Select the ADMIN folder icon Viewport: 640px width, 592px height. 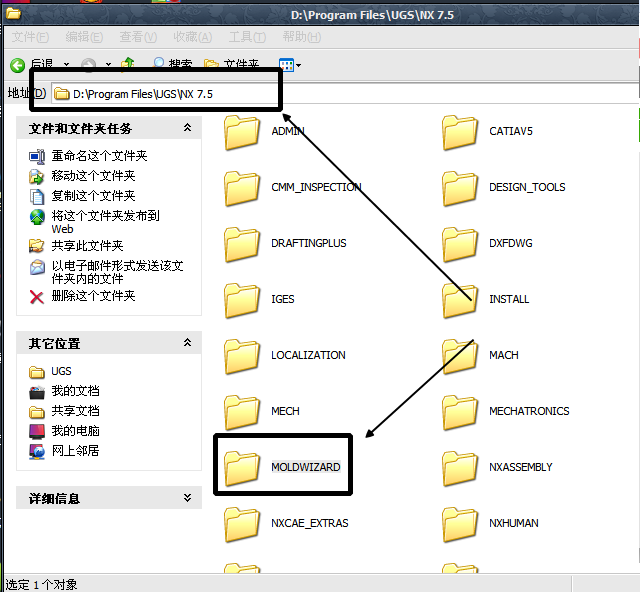tap(242, 132)
